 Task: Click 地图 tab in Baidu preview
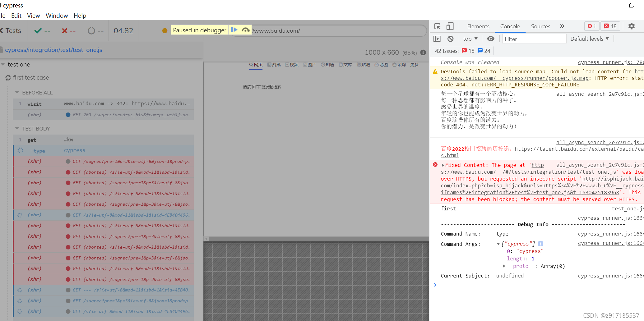pos(381,65)
